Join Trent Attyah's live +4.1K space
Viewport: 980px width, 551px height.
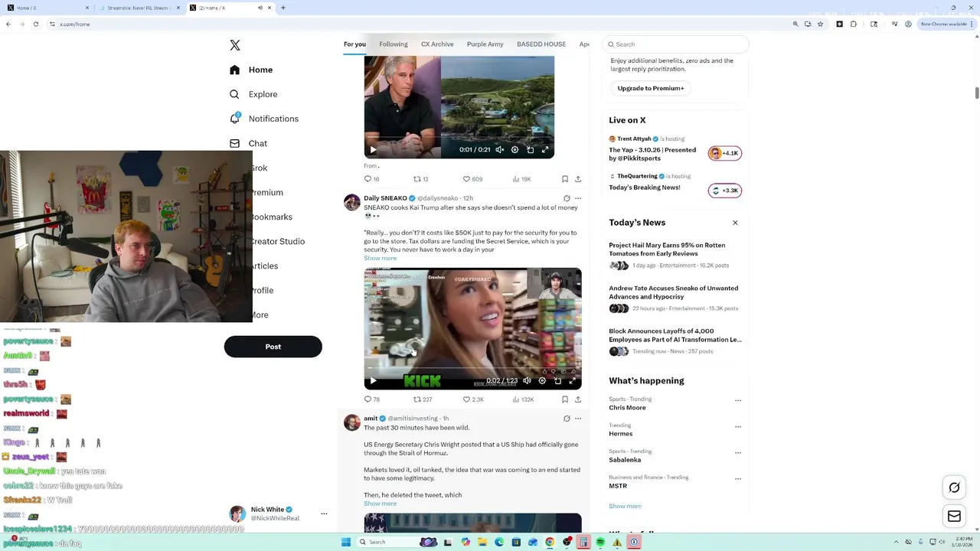tap(724, 153)
